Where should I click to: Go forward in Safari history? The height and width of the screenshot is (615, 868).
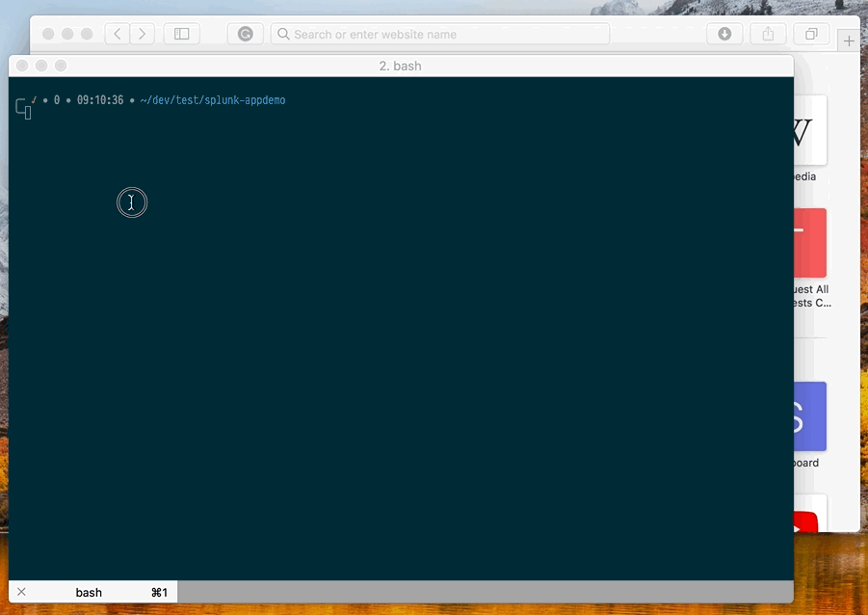142,34
